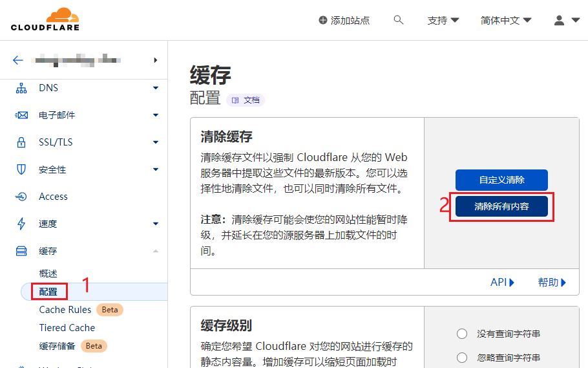
Task: Click the 速度 lightning bolt icon
Action: [x=21, y=224]
